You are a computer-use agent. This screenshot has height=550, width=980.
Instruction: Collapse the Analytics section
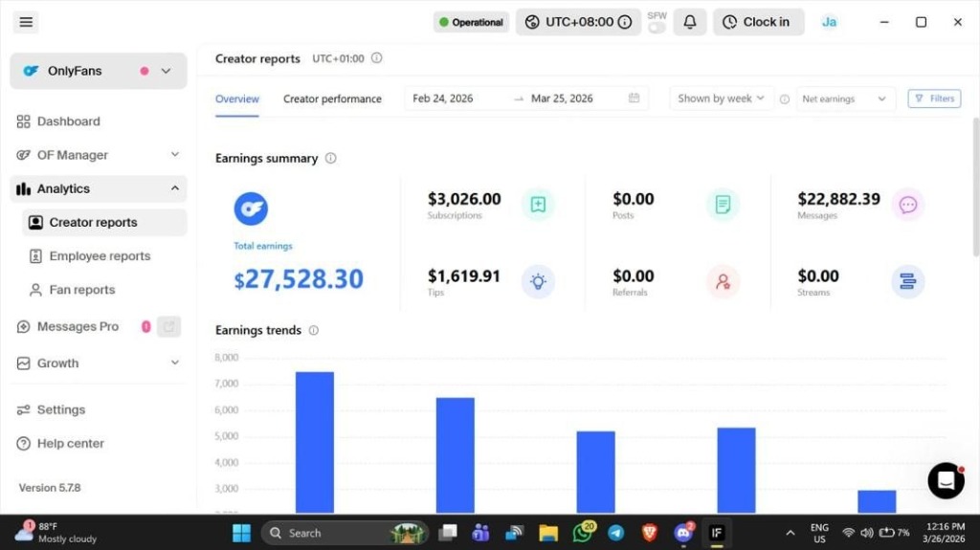pos(99,188)
